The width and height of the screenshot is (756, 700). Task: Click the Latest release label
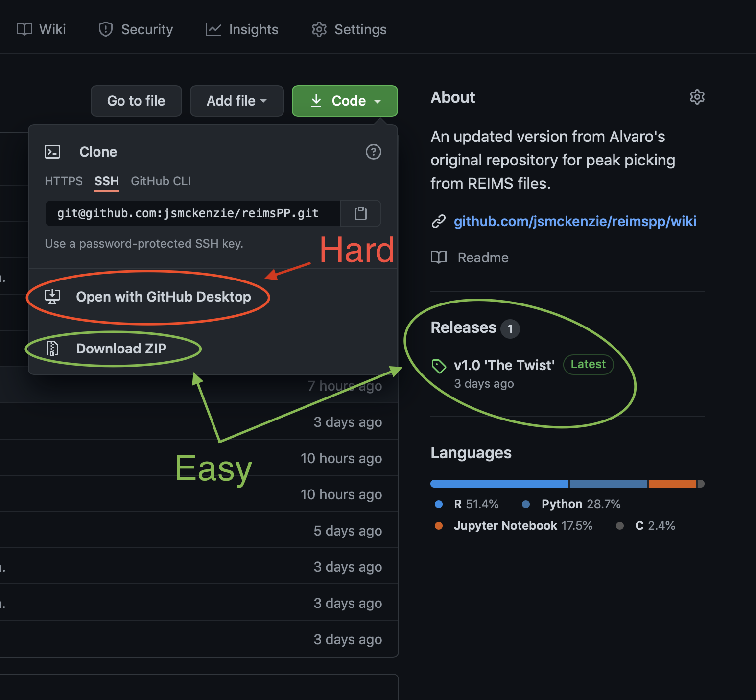coord(588,364)
